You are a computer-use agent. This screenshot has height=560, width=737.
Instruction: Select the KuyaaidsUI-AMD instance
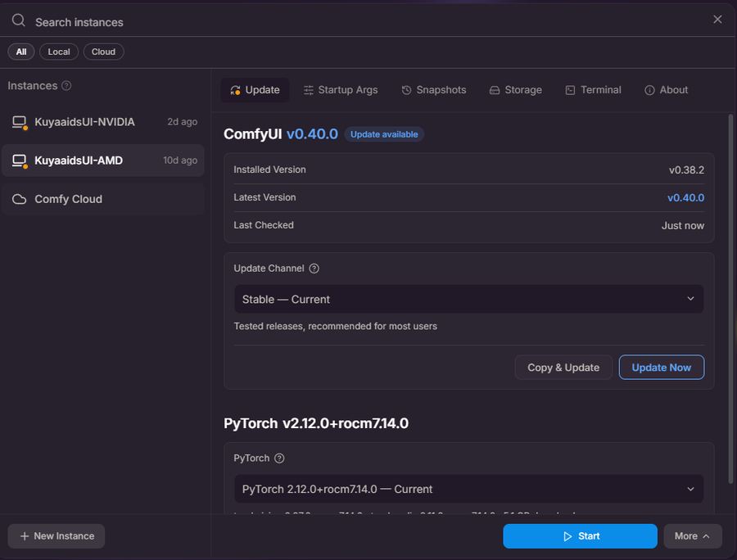103,160
